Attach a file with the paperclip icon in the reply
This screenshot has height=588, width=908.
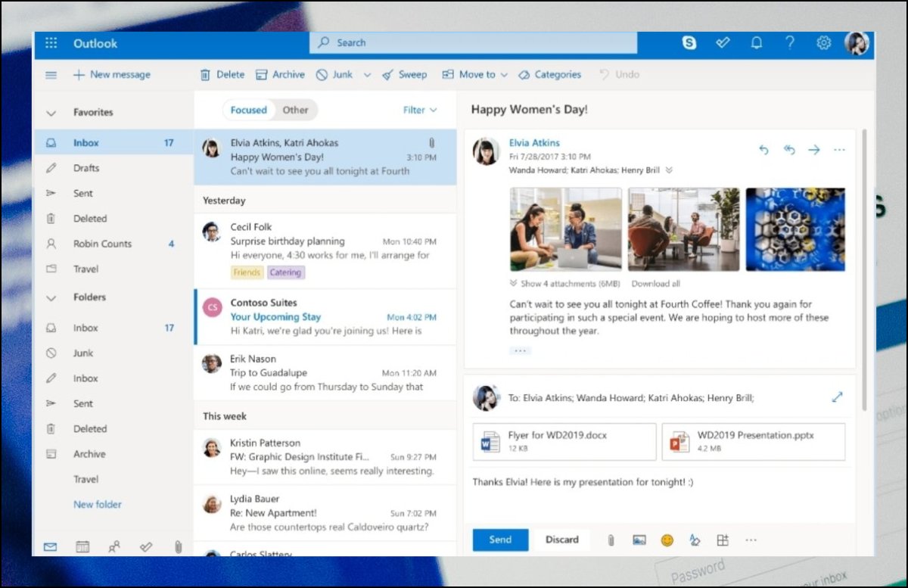click(611, 540)
